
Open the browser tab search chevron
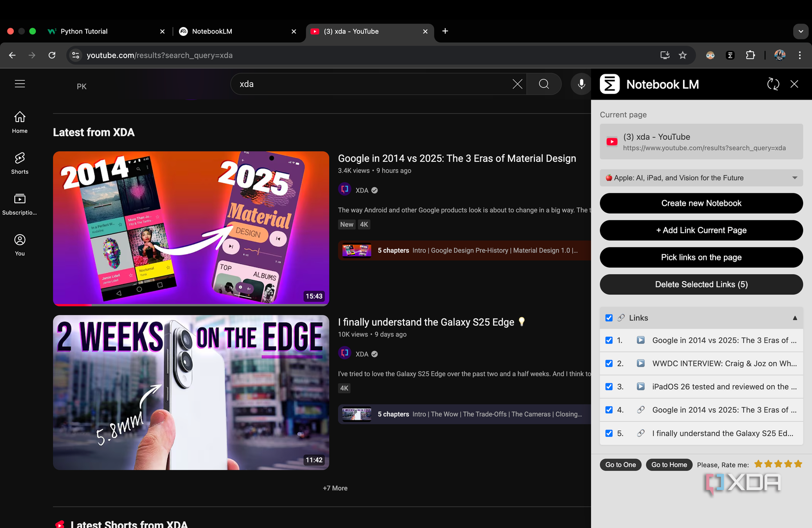(x=800, y=31)
